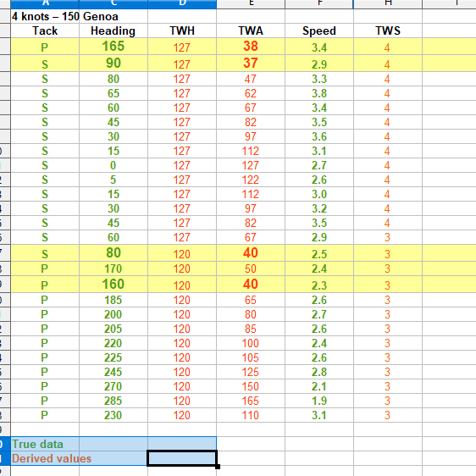This screenshot has height=476, width=476.
Task: Select the 'Heading' header cell
Action: pyautogui.click(x=113, y=30)
